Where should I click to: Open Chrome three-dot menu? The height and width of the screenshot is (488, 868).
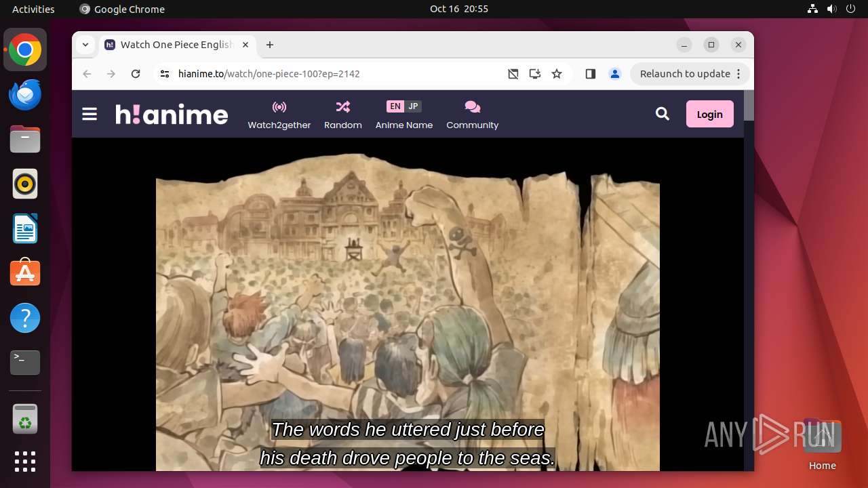coord(739,74)
